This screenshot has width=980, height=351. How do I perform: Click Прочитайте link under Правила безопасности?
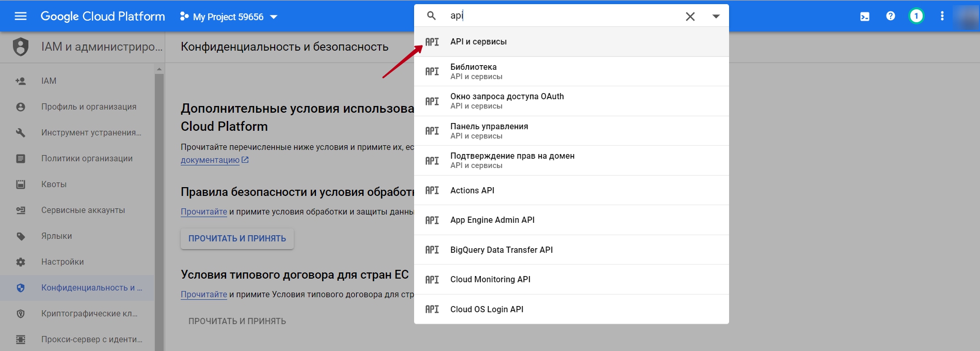pos(204,211)
